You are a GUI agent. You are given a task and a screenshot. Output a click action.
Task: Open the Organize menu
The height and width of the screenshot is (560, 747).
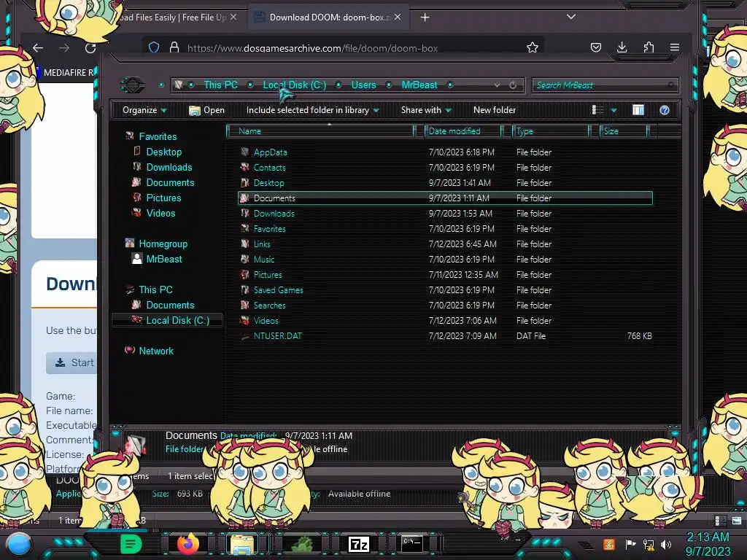(x=144, y=110)
